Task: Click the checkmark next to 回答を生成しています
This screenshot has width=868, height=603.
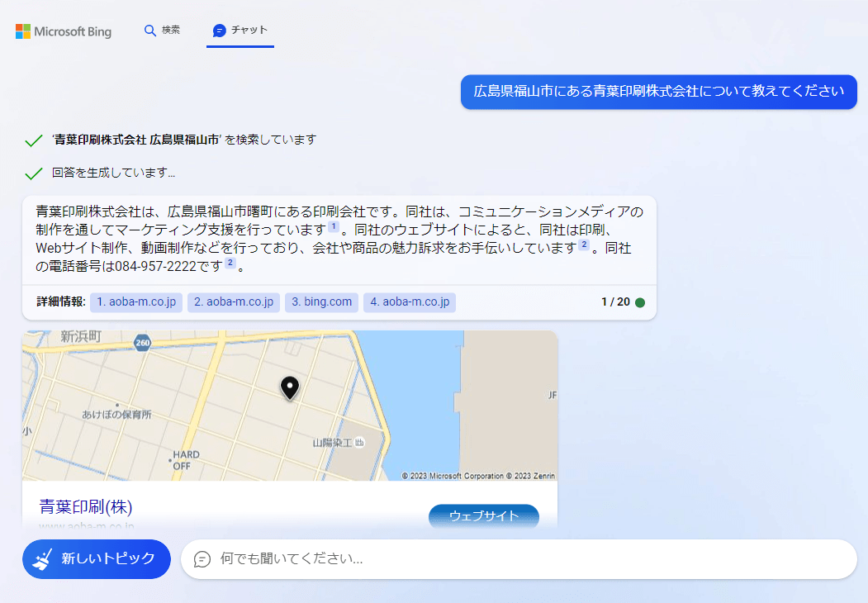Action: point(34,173)
